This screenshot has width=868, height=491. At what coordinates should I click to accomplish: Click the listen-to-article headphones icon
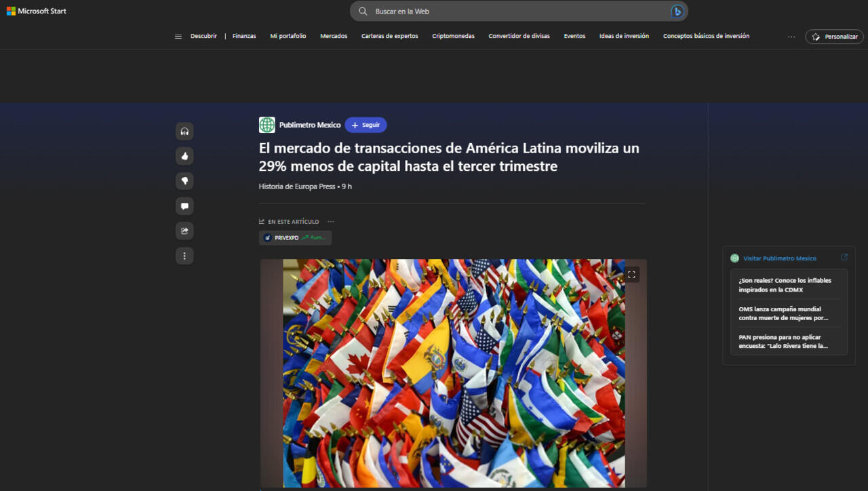pos(184,132)
